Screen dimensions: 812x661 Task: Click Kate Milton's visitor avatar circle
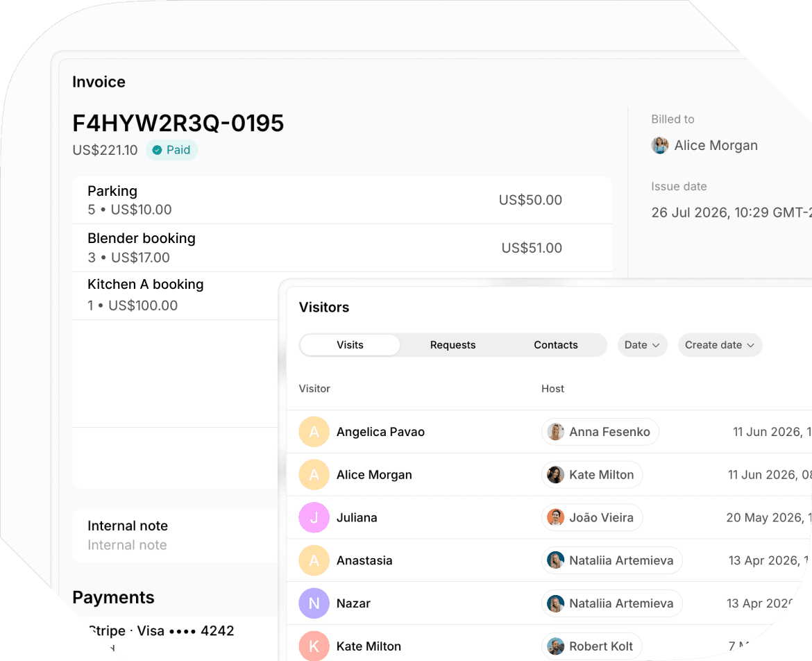[314, 646]
